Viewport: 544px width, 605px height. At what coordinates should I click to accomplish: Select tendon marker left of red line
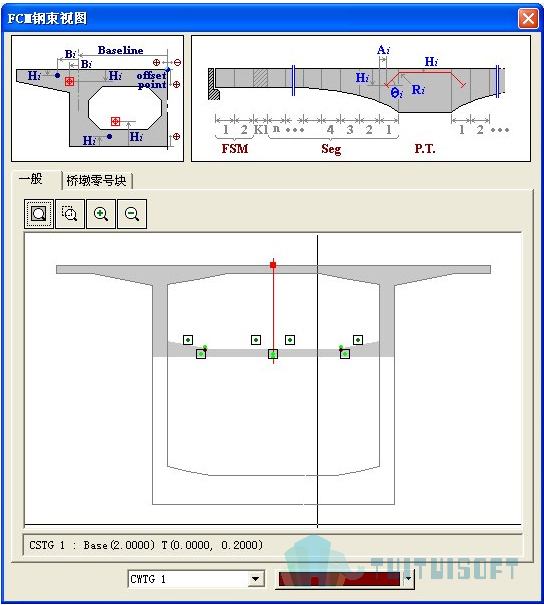256,340
